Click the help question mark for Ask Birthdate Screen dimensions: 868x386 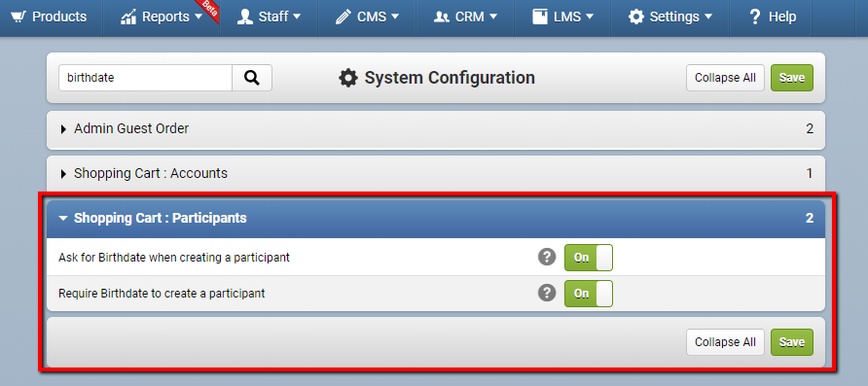point(546,257)
